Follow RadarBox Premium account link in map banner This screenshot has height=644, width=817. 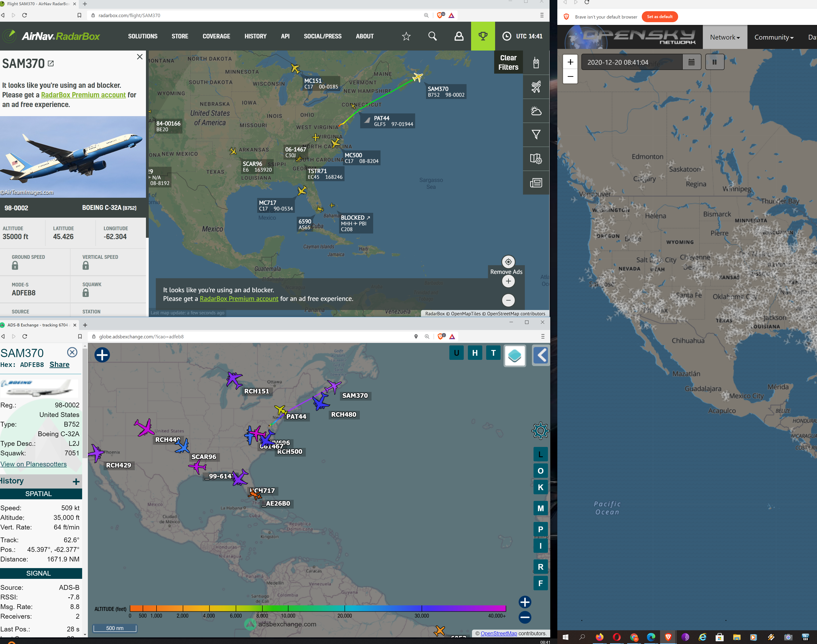239,299
